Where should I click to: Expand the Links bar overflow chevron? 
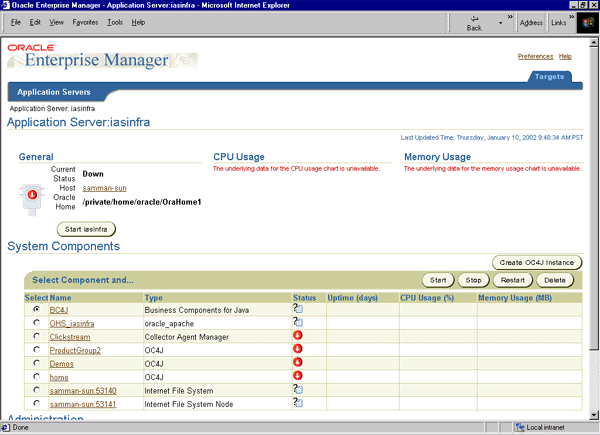point(571,17)
